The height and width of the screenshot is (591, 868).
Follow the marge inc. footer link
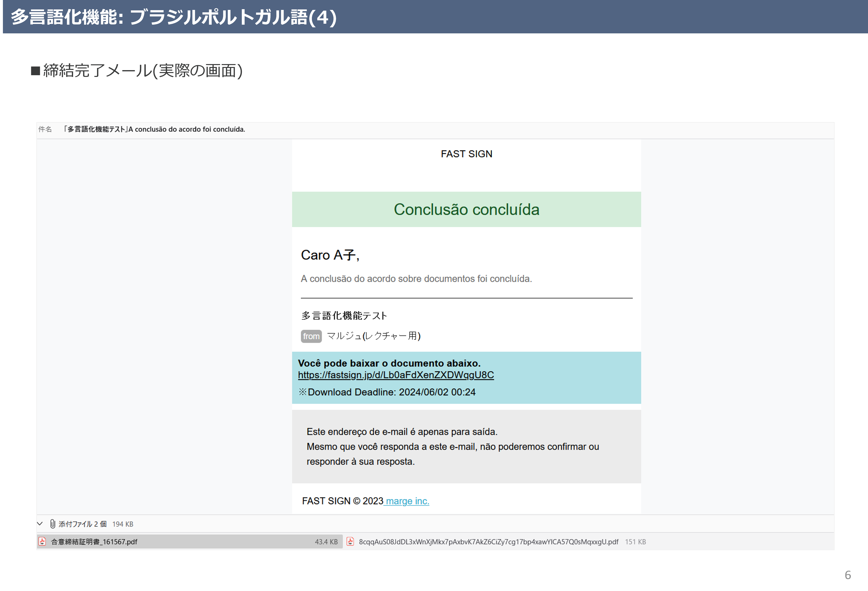[407, 501]
